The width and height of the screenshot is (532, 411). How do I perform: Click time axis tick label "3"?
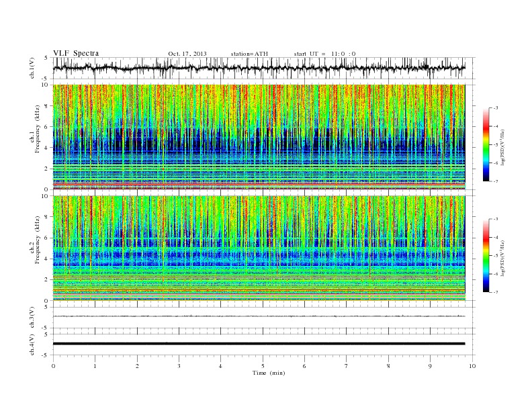coord(179,366)
